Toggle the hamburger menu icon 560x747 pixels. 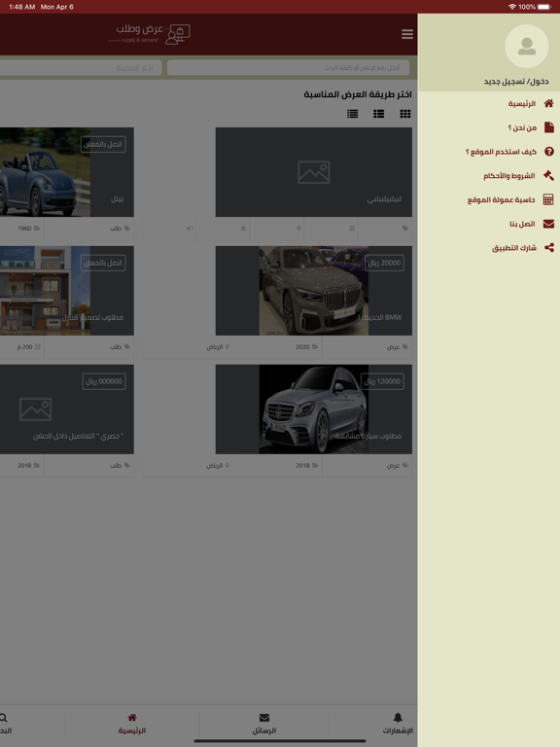coord(407,34)
